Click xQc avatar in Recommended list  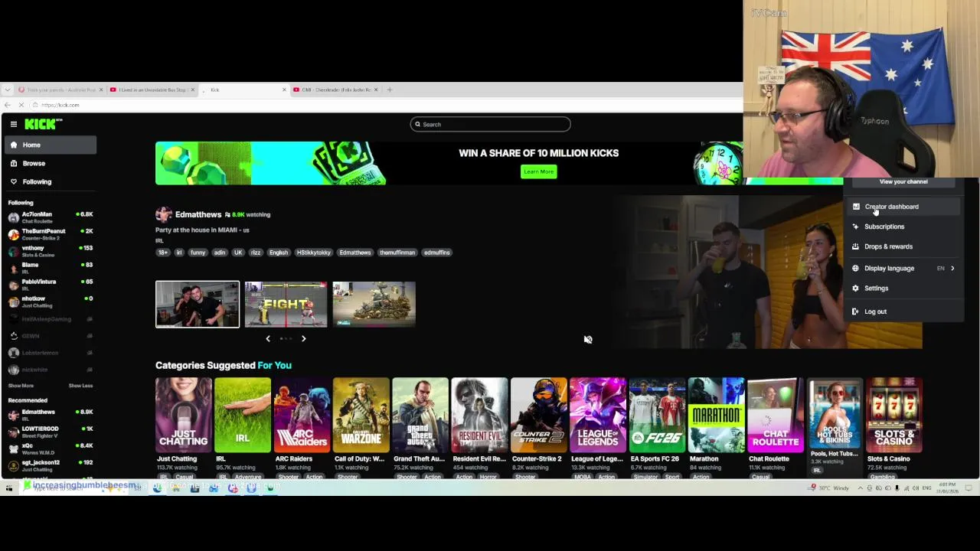[13, 448]
